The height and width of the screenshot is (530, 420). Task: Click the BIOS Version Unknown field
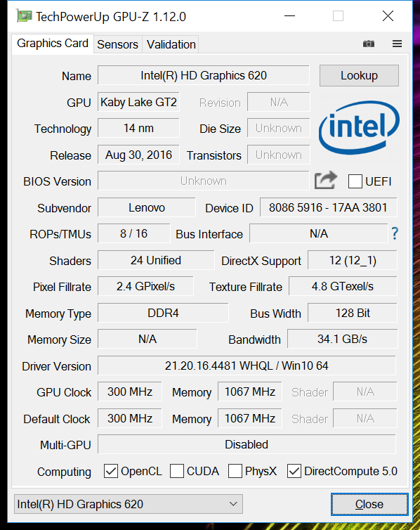(204, 181)
